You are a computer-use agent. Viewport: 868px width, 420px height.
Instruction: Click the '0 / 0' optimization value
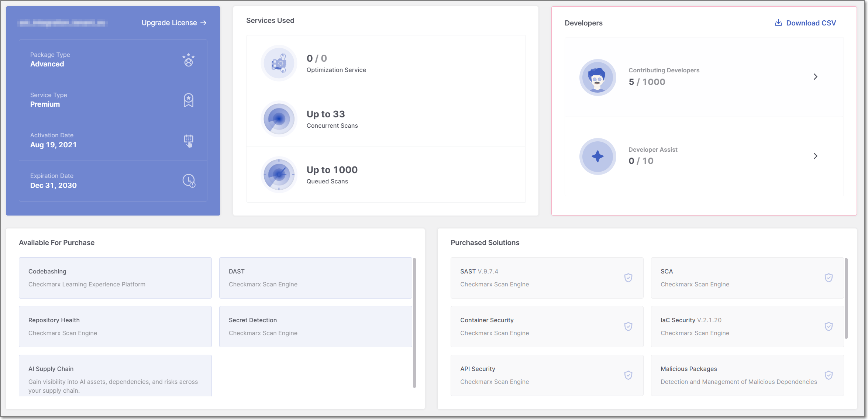(x=317, y=58)
